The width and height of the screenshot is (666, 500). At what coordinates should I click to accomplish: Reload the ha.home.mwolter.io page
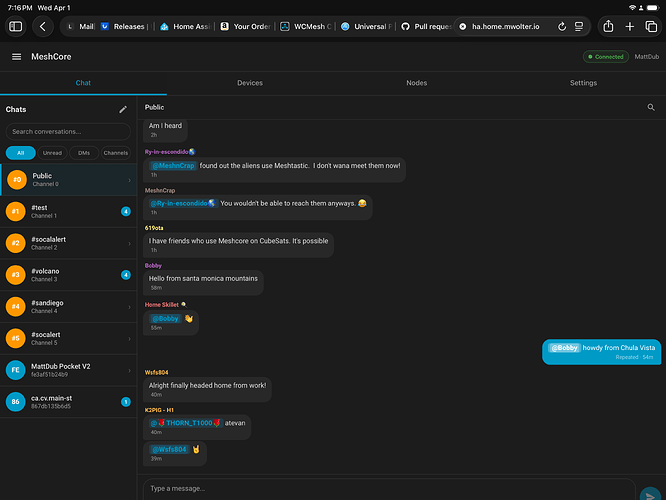[562, 26]
